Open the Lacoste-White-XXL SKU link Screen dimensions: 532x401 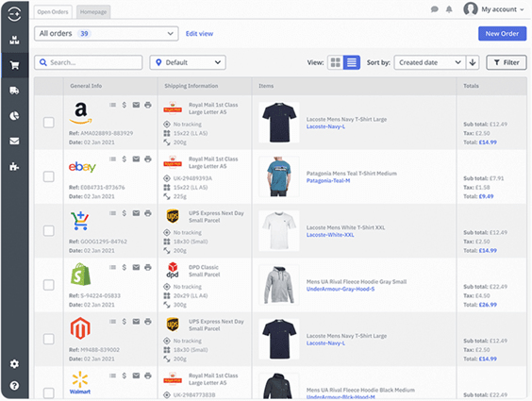point(330,235)
